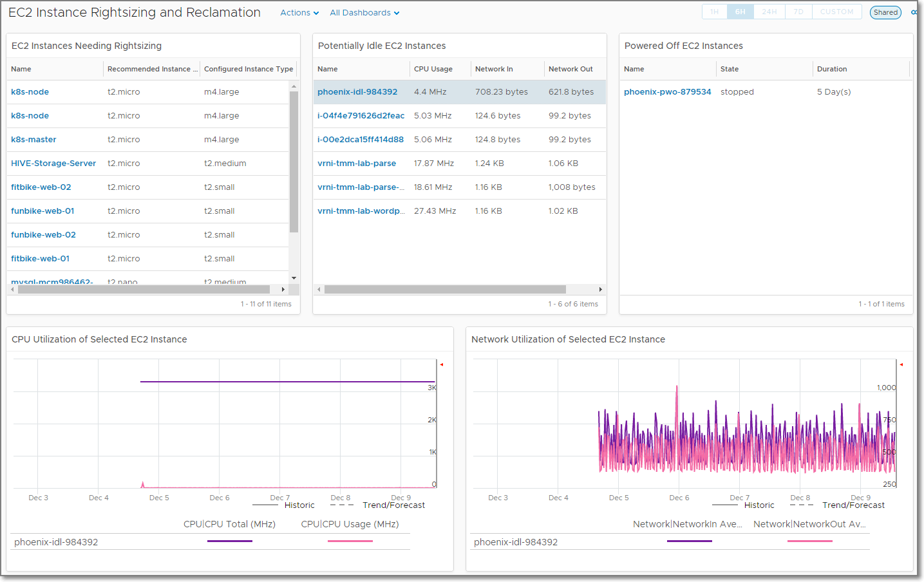The image size is (924, 582).
Task: Open the Actions dropdown menu
Action: coord(299,12)
